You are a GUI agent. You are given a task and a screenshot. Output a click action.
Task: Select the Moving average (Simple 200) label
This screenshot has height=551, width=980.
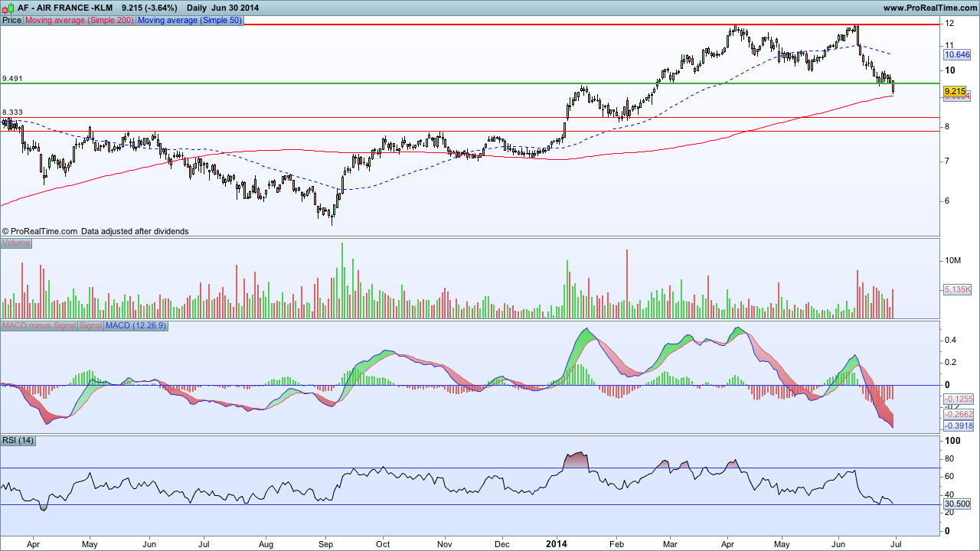click(x=80, y=21)
